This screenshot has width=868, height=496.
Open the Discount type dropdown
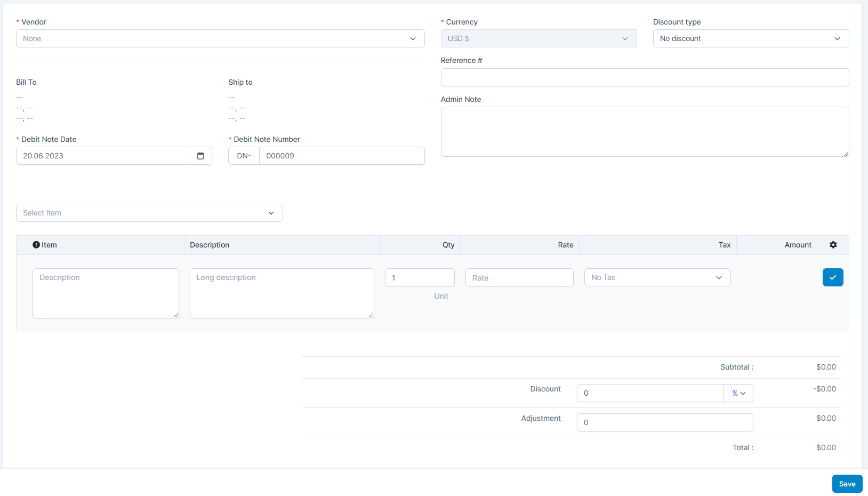tap(750, 38)
